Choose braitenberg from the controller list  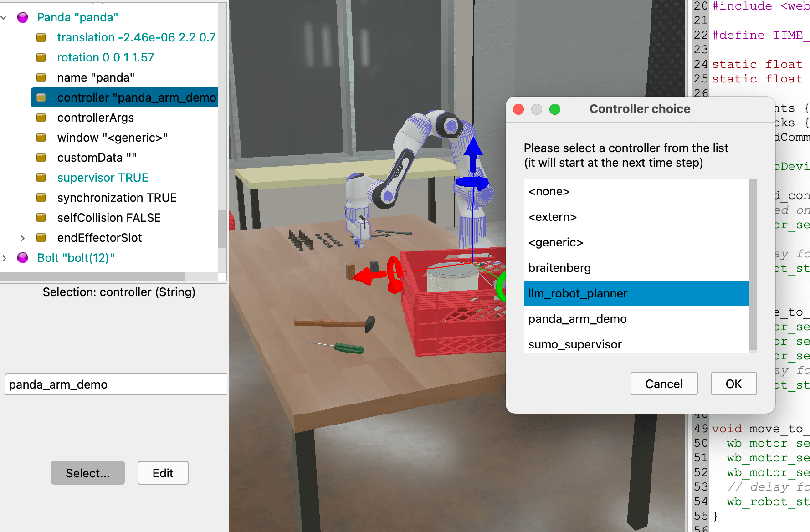(559, 268)
